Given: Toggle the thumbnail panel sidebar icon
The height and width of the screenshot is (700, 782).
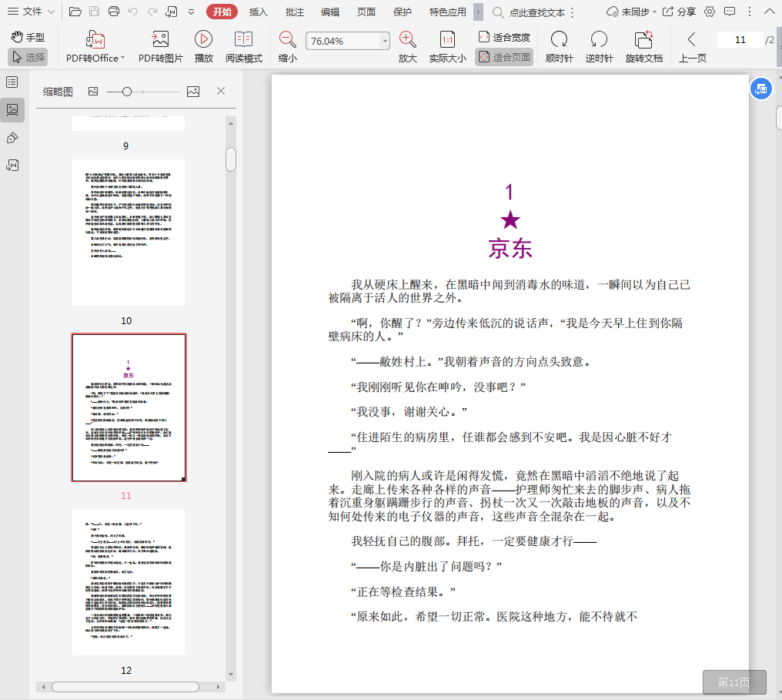Looking at the screenshot, I should coord(12,110).
